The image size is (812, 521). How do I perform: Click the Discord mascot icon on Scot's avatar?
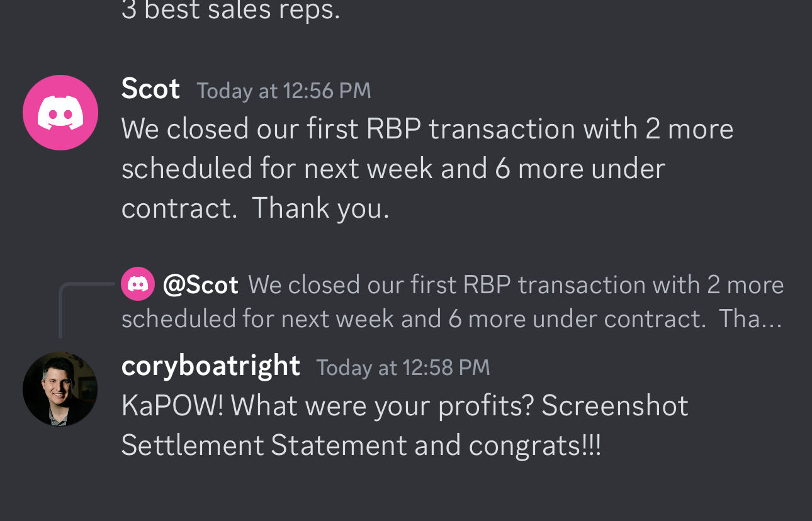pyautogui.click(x=60, y=112)
